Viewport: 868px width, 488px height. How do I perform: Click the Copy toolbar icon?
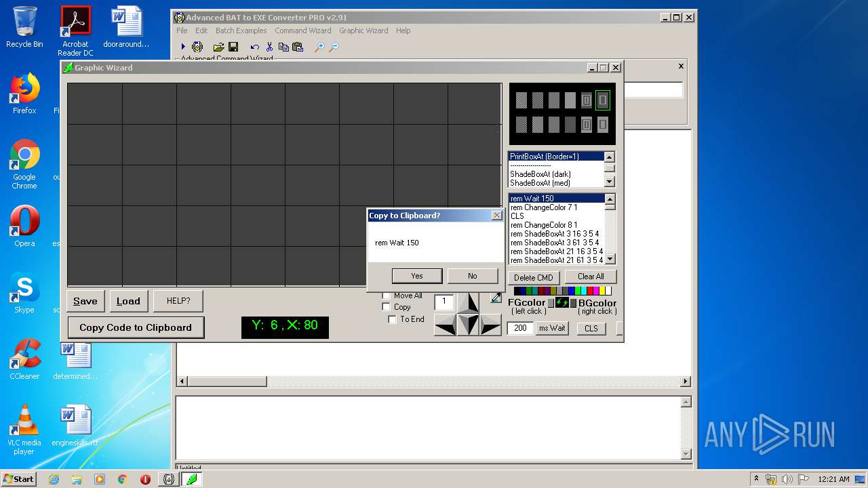pyautogui.click(x=283, y=47)
